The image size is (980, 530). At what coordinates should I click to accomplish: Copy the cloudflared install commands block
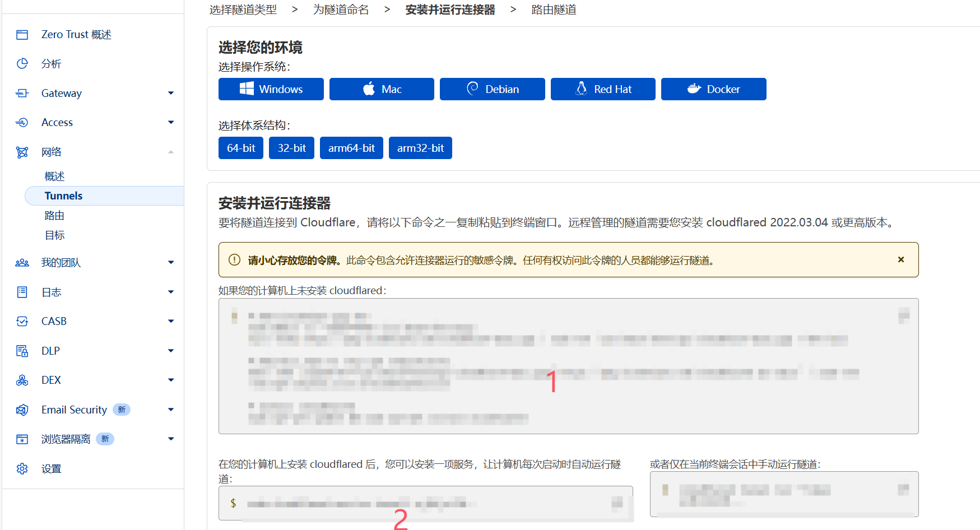coord(903,315)
